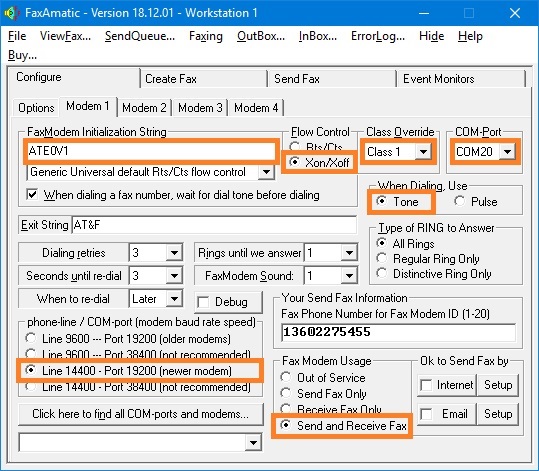Image resolution: width=539 pixels, height=471 pixels.
Task: Select Receive Fax Only usage
Action: click(x=286, y=408)
